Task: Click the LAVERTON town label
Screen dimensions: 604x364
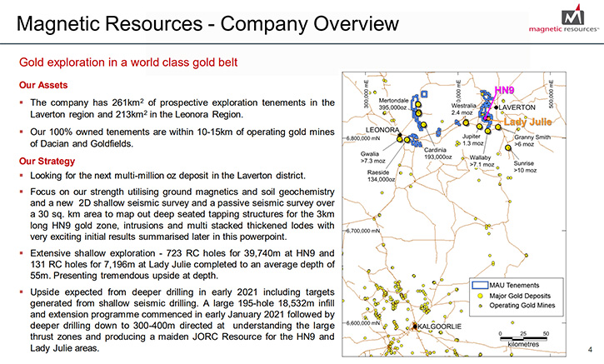Action: 517,107
